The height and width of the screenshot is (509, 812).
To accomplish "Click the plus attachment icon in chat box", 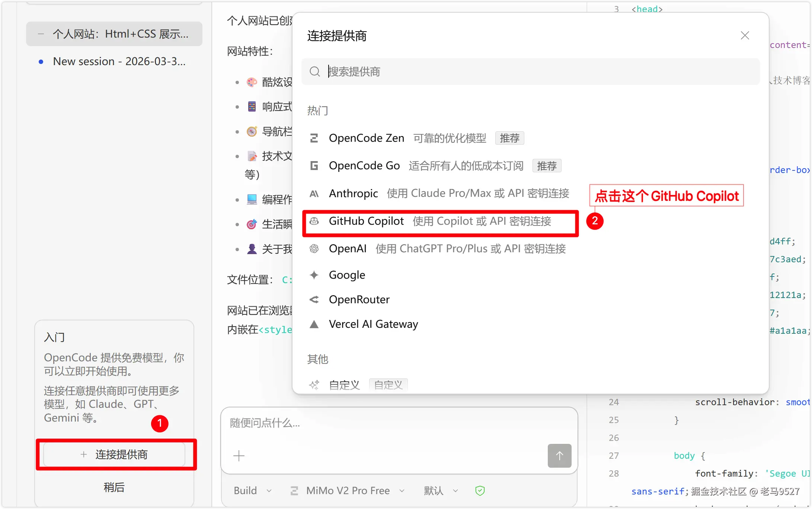I will click(x=239, y=455).
